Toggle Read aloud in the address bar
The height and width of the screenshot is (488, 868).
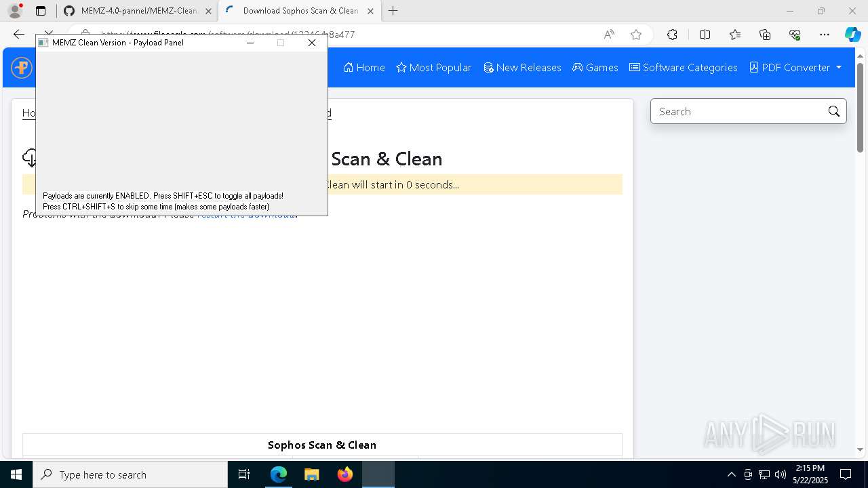609,35
